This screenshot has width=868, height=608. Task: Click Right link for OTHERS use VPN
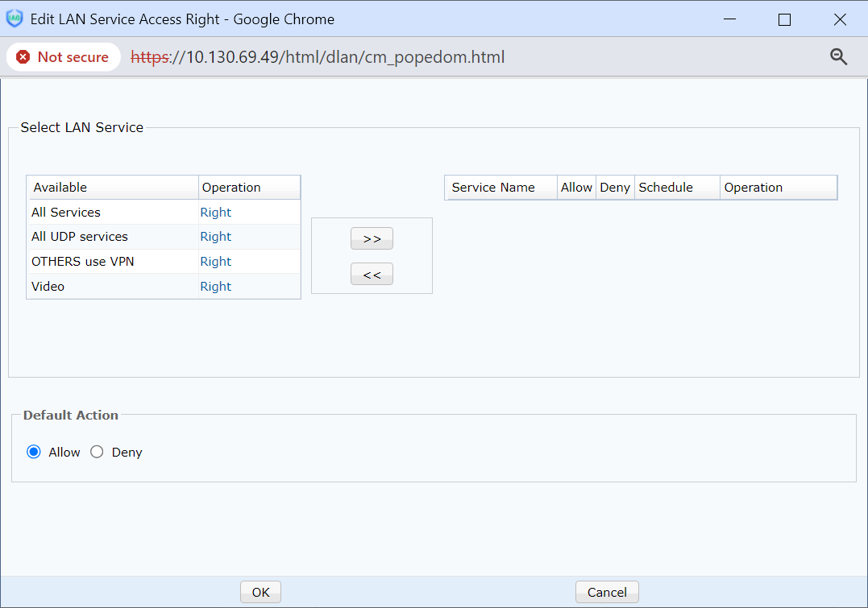tap(215, 262)
